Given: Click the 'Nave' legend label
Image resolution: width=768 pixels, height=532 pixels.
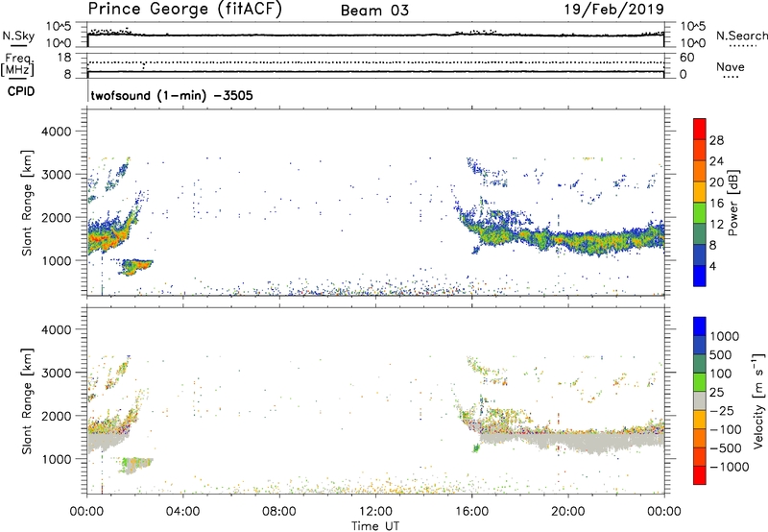Looking at the screenshot, I should click(731, 67).
